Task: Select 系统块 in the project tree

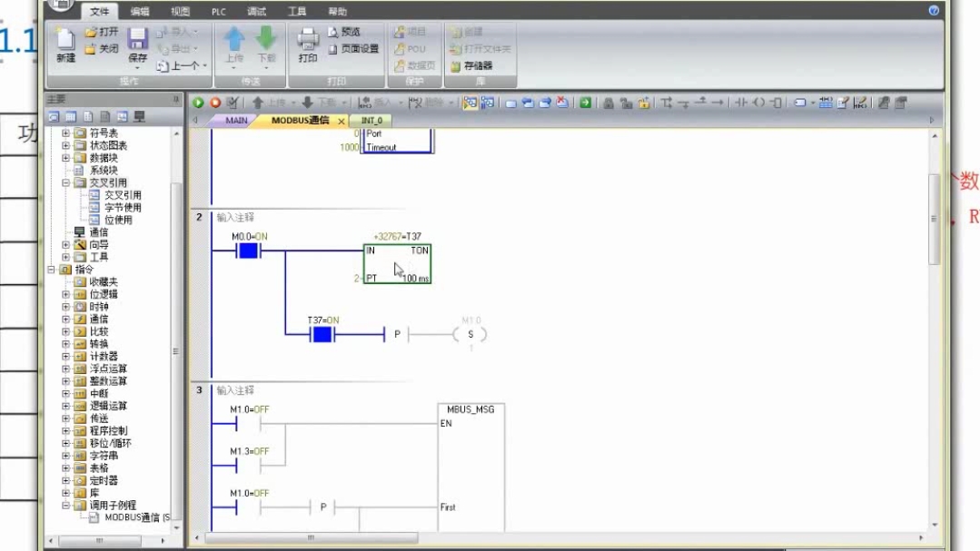Action: [x=104, y=170]
